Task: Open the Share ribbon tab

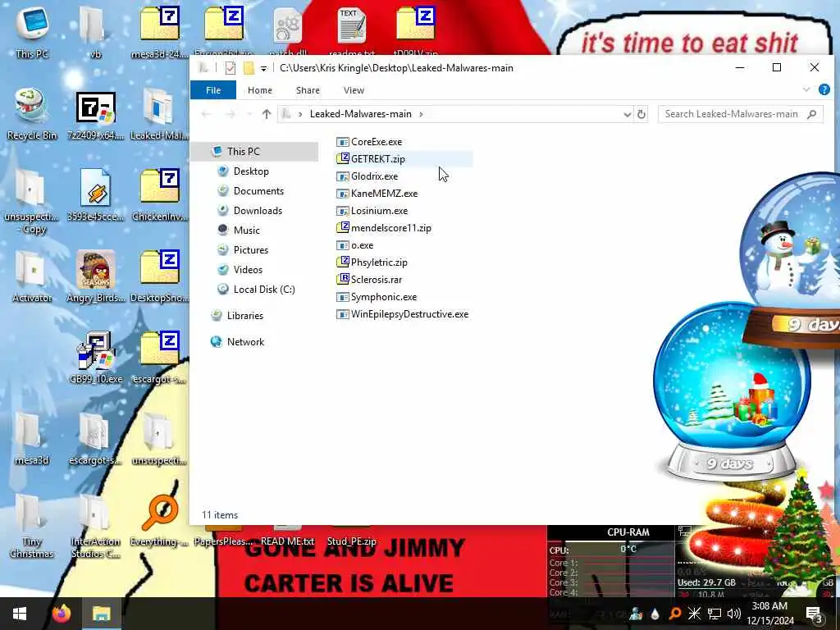Action: (308, 90)
